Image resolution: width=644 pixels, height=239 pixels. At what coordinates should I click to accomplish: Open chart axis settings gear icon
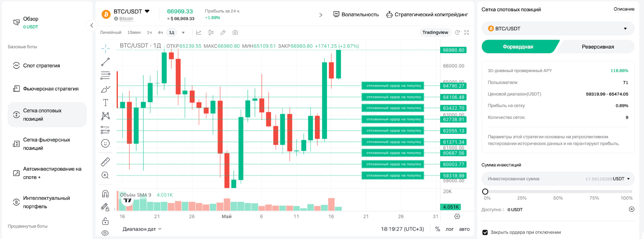pyautogui.click(x=457, y=217)
